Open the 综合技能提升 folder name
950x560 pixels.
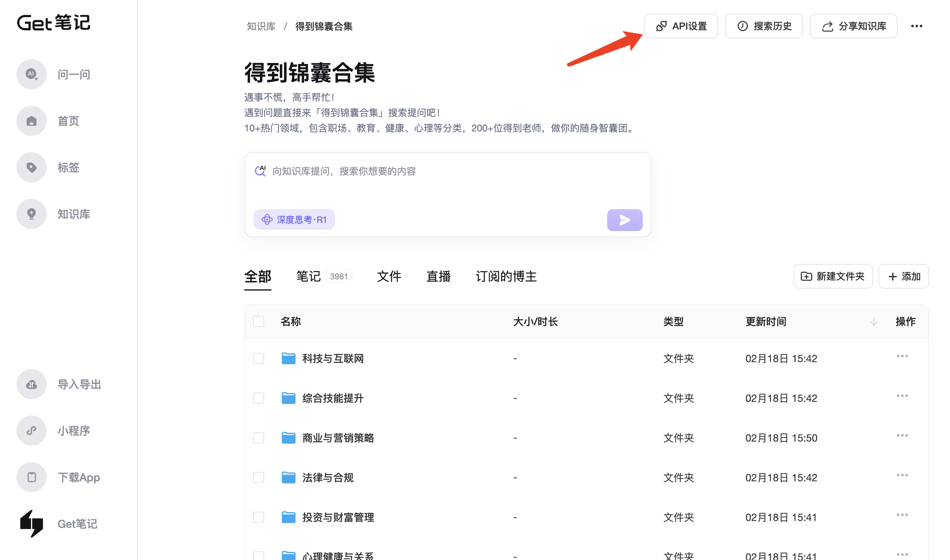tap(333, 398)
